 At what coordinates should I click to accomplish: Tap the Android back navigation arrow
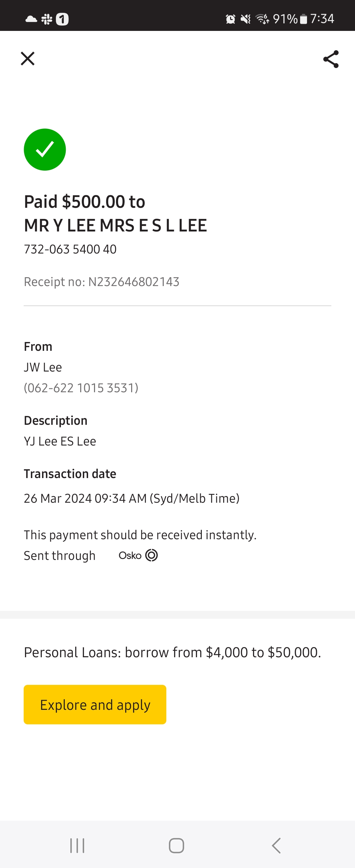point(276,845)
